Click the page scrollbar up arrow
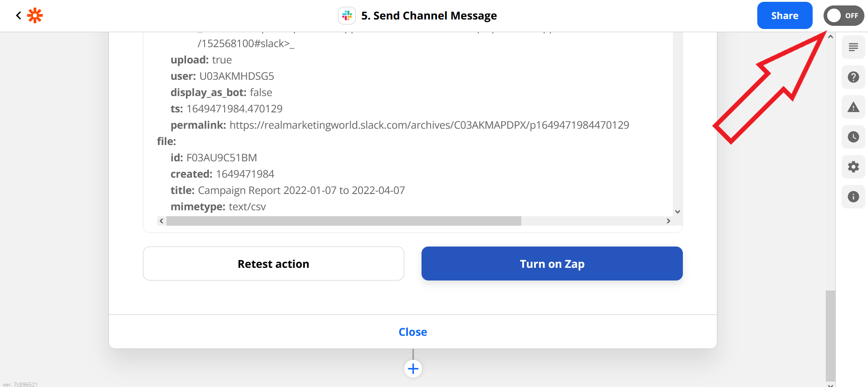Screen dimensions: 868x387 (x=830, y=37)
